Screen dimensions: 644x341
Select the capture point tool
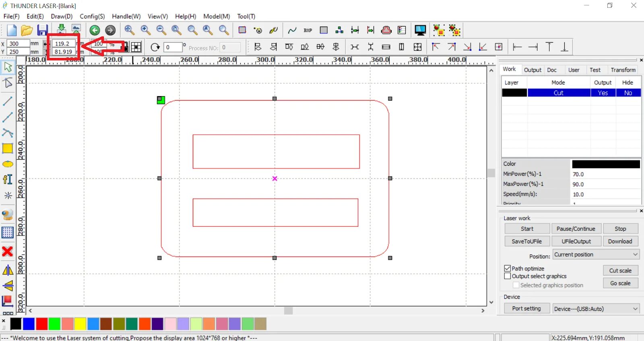click(8, 196)
